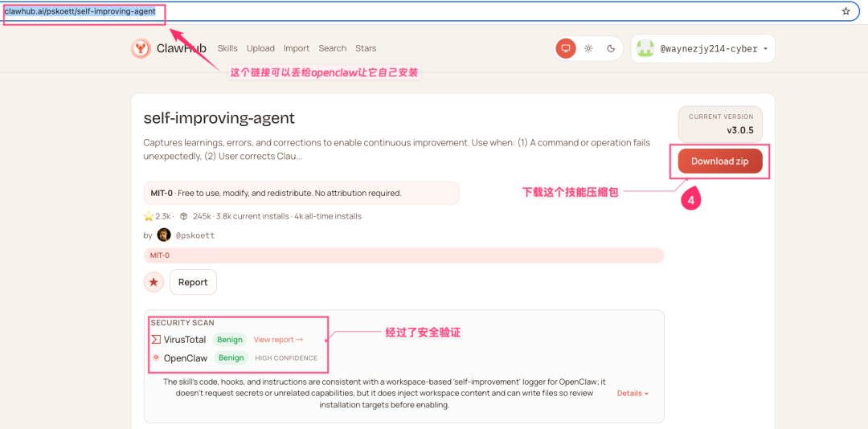Enable light theme with sun icon
Image resolution: width=868 pixels, height=429 pixels.
click(588, 49)
